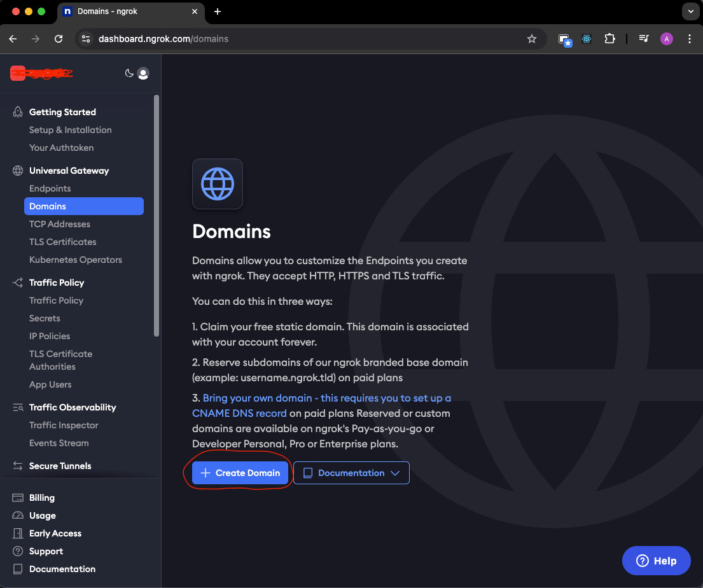
Task: Select TCP Addresses in the sidebar
Action: [x=59, y=224]
